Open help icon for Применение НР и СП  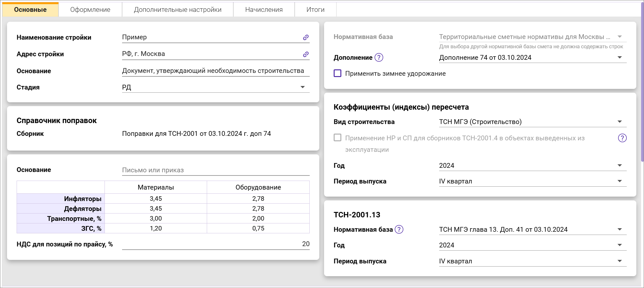622,138
